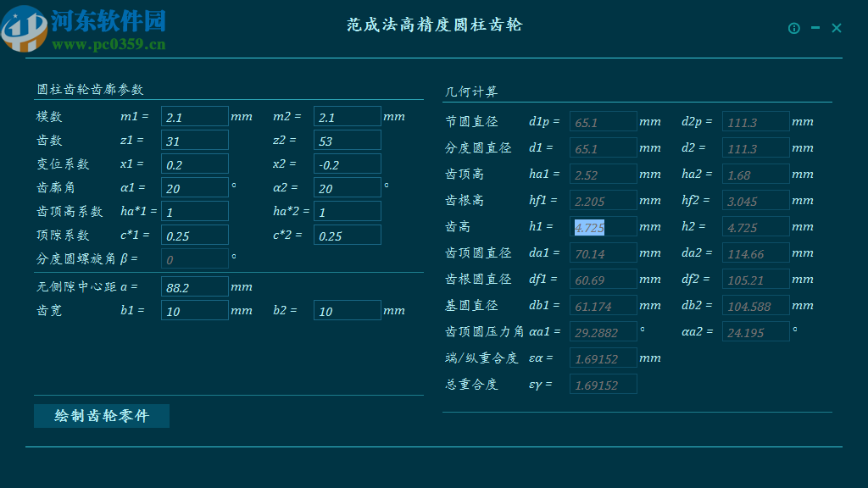
Task: Click the 无侧隙中心距 label
Action: (76, 286)
